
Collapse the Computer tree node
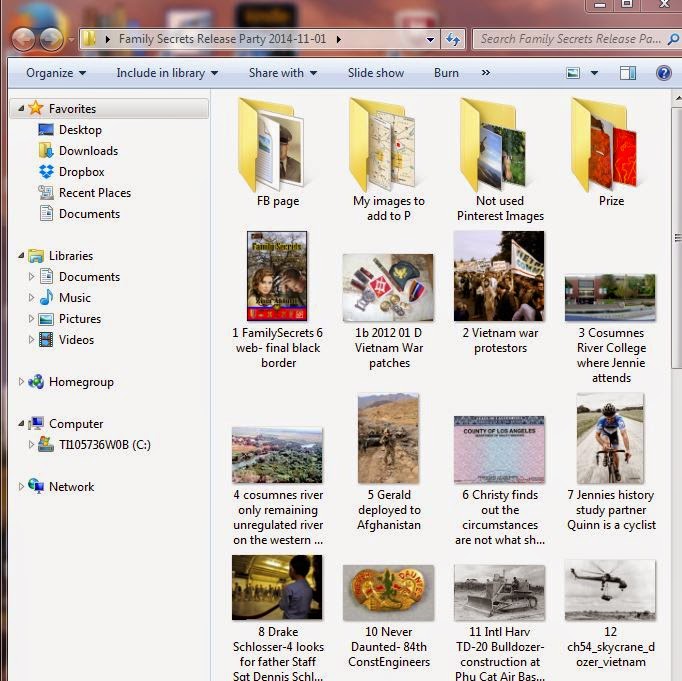(x=21, y=423)
